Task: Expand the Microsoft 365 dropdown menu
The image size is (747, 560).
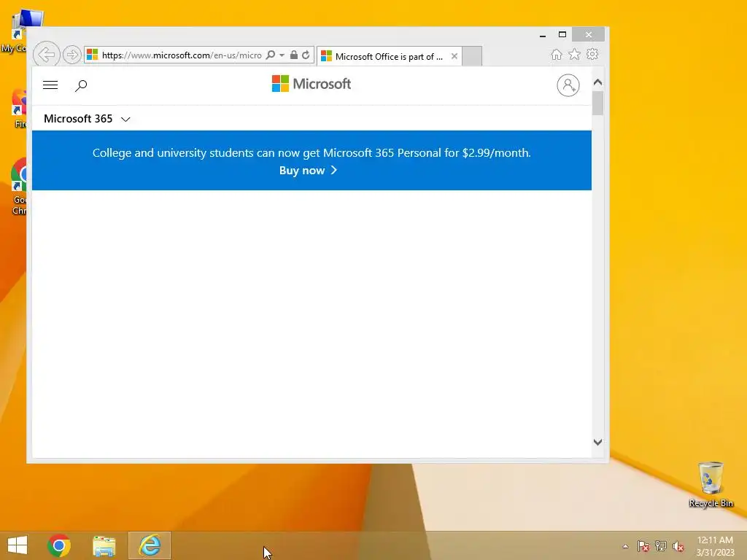Action: coord(87,119)
